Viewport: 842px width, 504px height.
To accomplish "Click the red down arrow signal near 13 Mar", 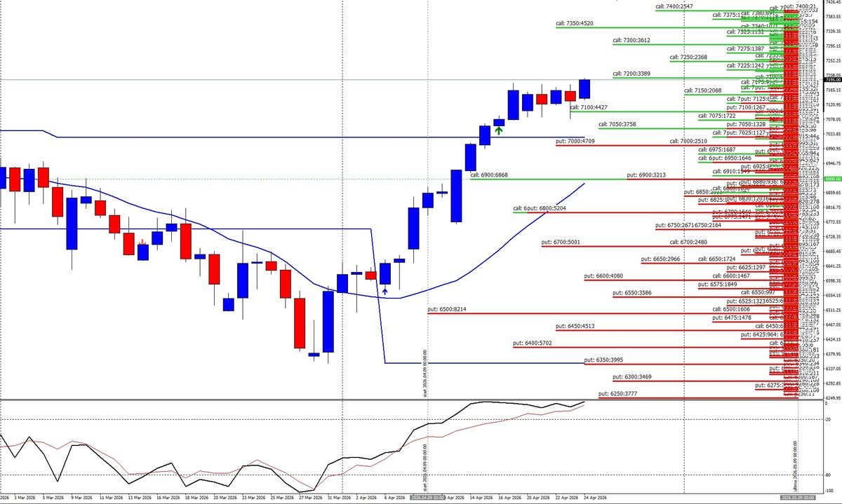I will [143, 243].
